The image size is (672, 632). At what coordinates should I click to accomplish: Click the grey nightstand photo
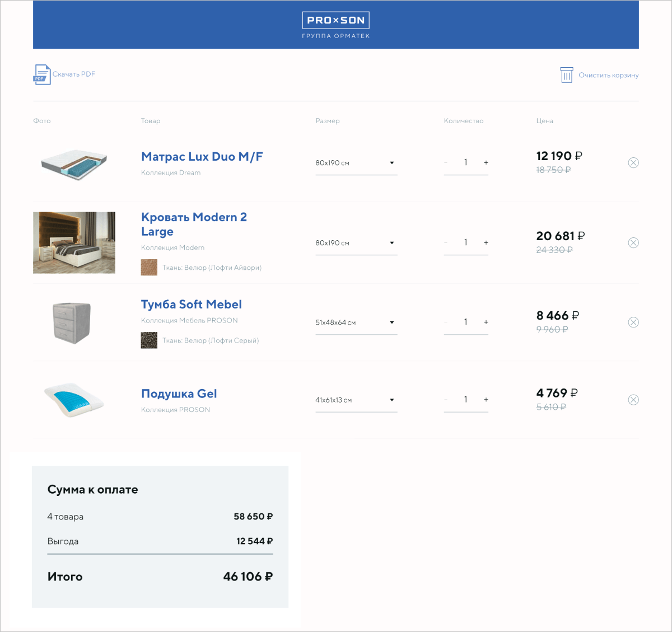[x=71, y=322]
